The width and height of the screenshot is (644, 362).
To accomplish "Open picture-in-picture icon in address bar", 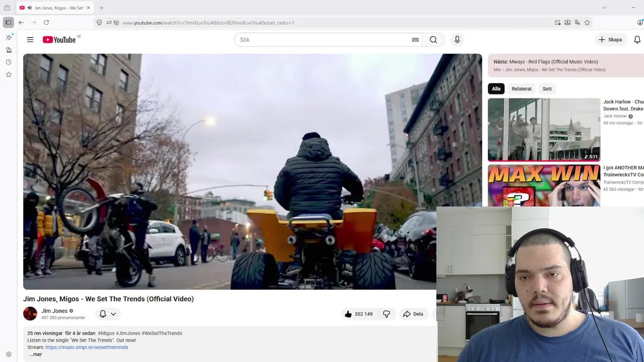I will click(557, 23).
